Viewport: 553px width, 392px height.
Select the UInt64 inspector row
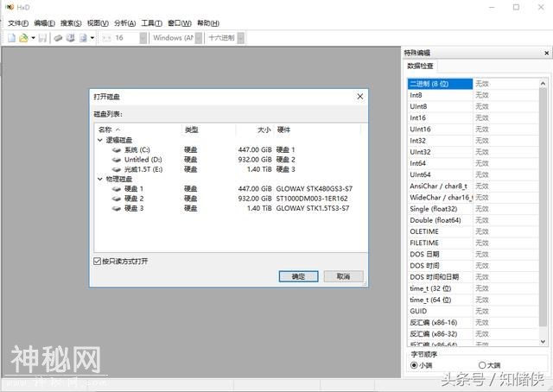point(473,175)
